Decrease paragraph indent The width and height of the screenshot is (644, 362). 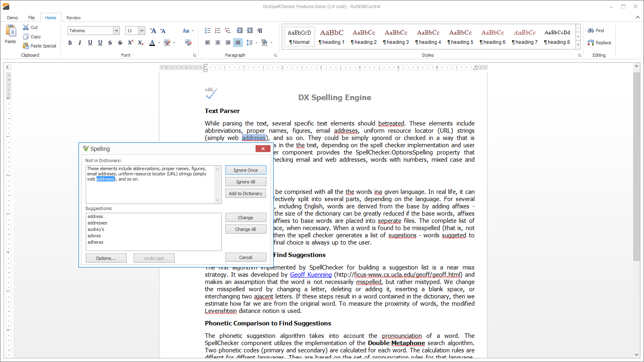(x=240, y=31)
